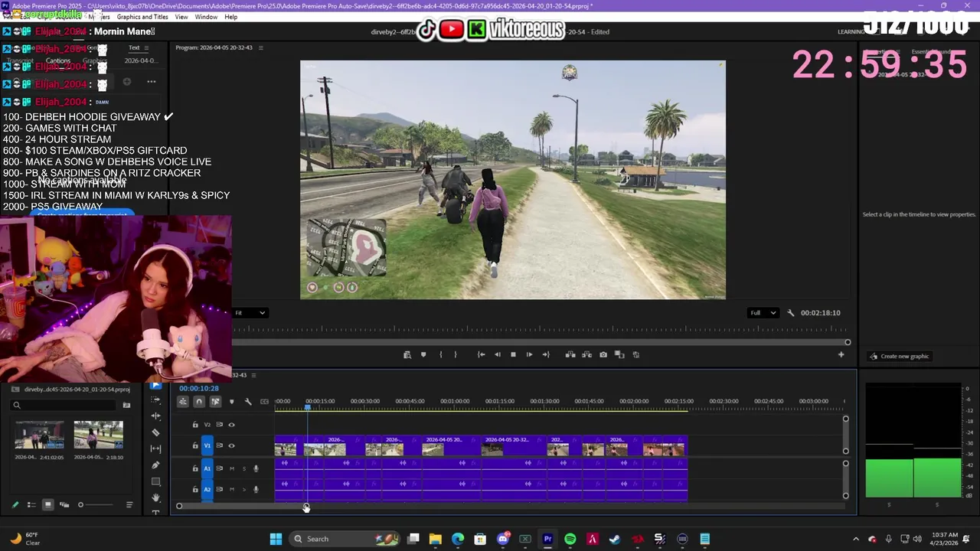The image size is (980, 551).
Task: Click the Project panel thumbnail zoom slider
Action: coord(96,504)
